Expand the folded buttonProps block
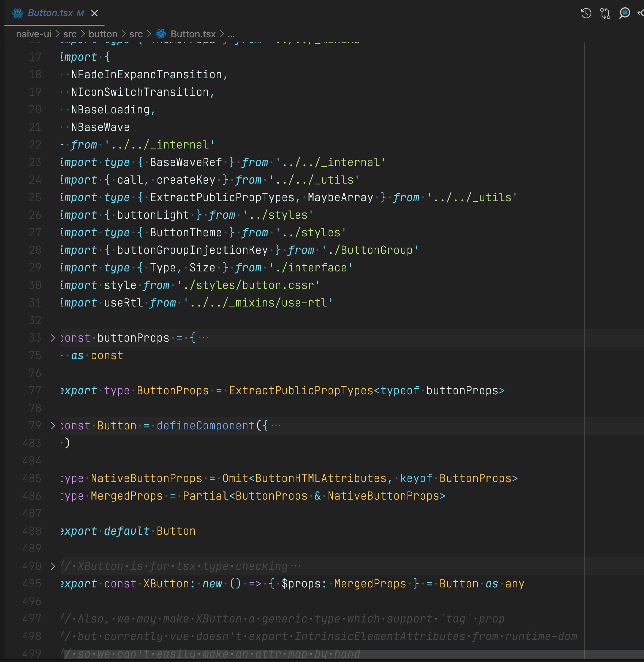Viewport: 644px width, 662px height. click(53, 338)
